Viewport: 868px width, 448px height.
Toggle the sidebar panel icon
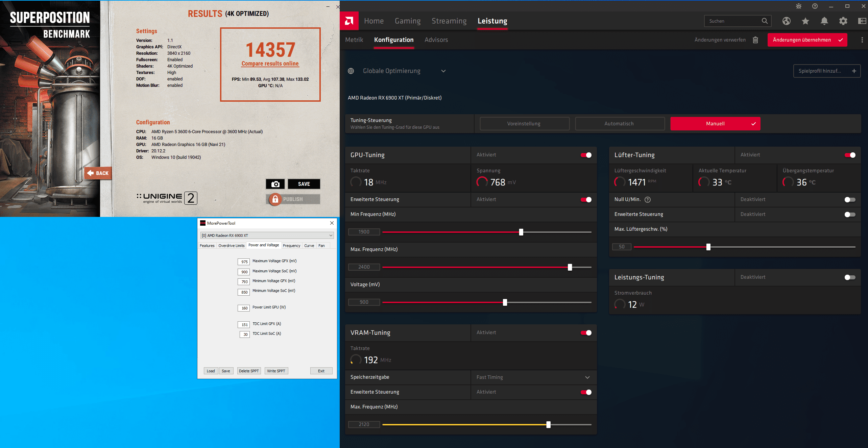[x=862, y=21]
